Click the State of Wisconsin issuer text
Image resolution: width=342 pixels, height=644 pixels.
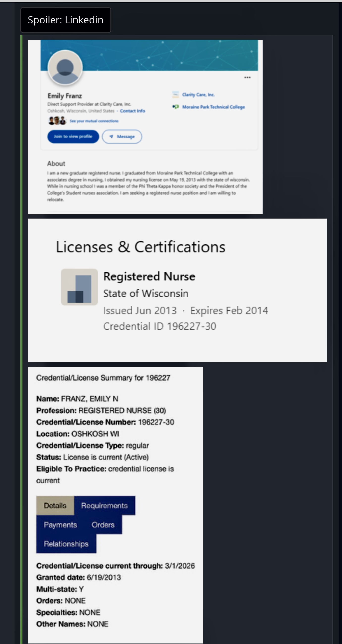[x=146, y=293]
